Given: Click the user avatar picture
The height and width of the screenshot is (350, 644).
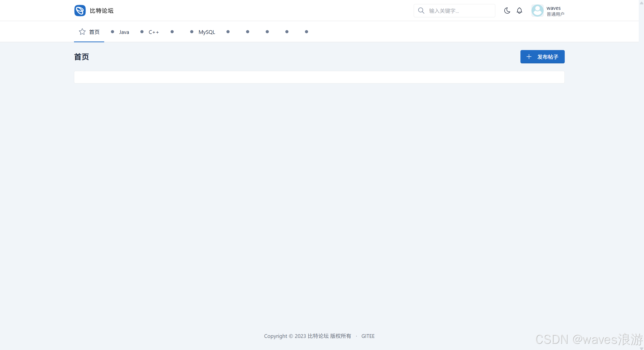Looking at the screenshot, I should pyautogui.click(x=537, y=11).
